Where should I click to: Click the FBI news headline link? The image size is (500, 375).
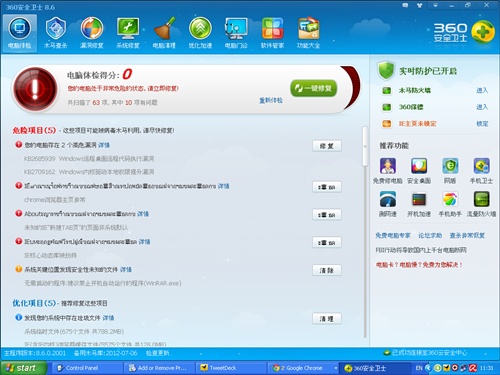point(421,250)
